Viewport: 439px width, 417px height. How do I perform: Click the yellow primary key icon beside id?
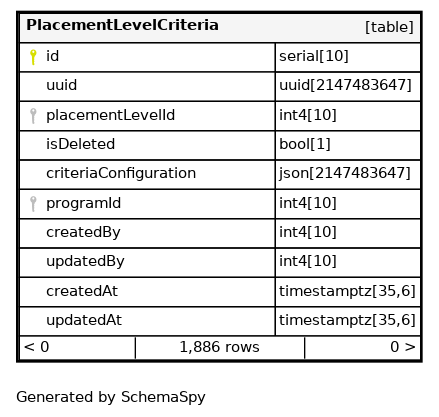pyautogui.click(x=33, y=57)
